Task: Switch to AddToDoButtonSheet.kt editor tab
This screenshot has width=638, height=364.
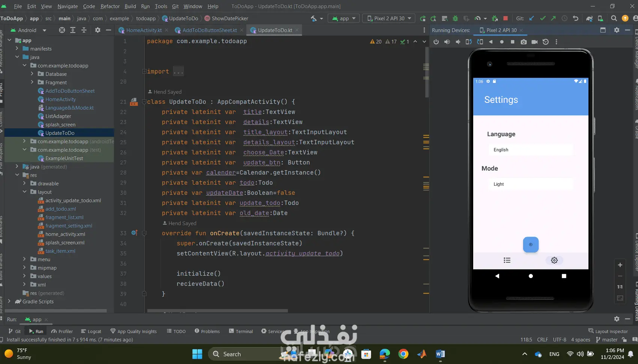Action: coord(210,30)
